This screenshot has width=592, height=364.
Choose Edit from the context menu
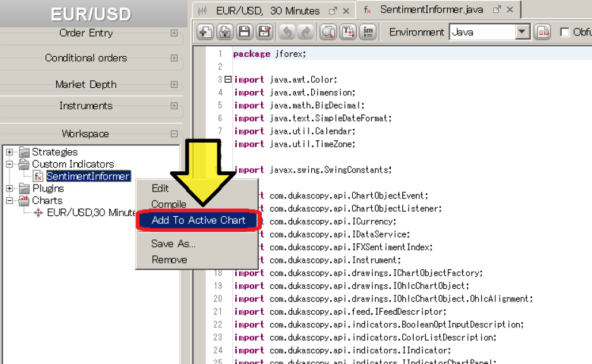[x=160, y=188]
